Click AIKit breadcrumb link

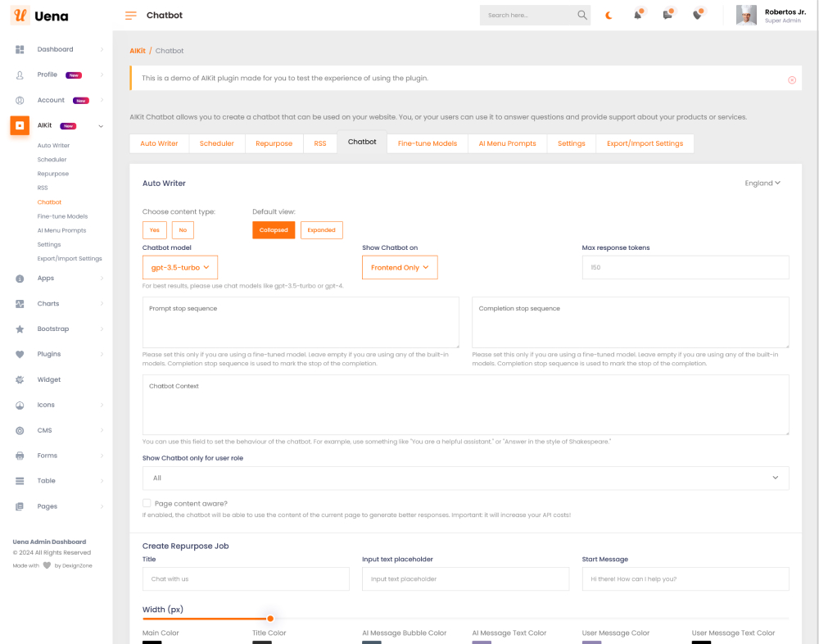point(137,51)
